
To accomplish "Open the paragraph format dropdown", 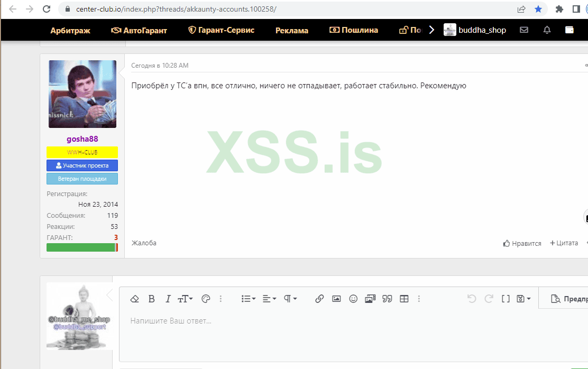I will 290,299.
